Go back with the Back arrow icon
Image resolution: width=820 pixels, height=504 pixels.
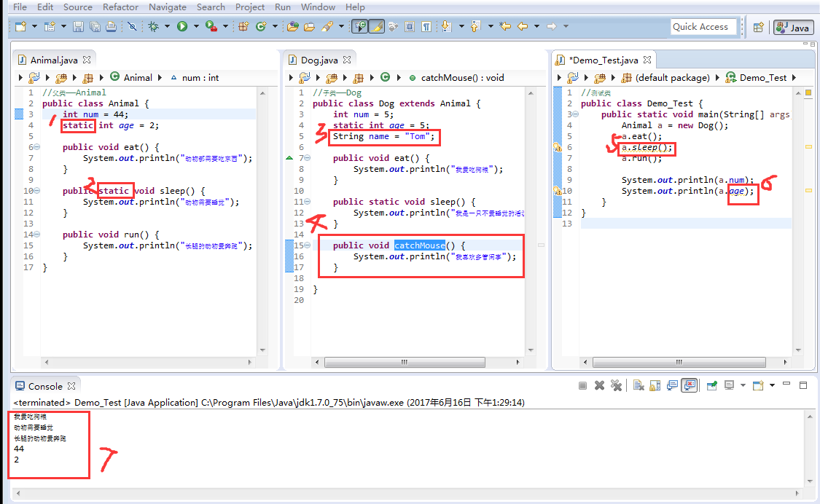tap(523, 26)
